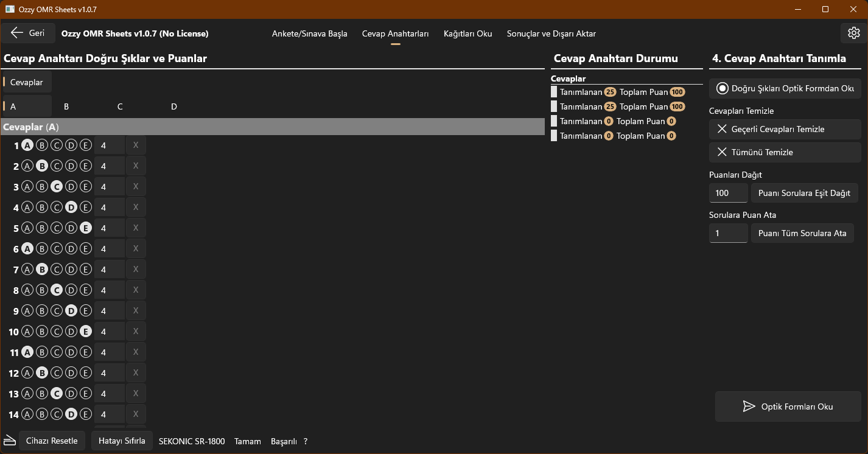
Task: Switch to Kağıtları Oku tab
Action: tap(467, 33)
